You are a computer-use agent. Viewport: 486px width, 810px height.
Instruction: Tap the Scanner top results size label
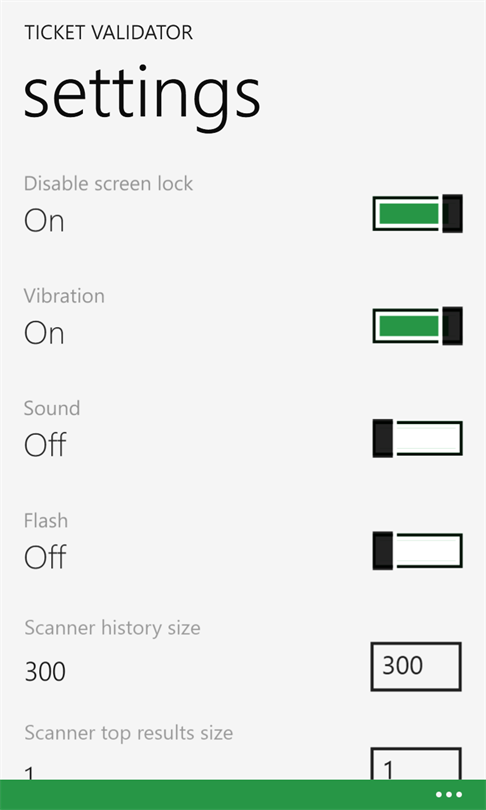(129, 733)
